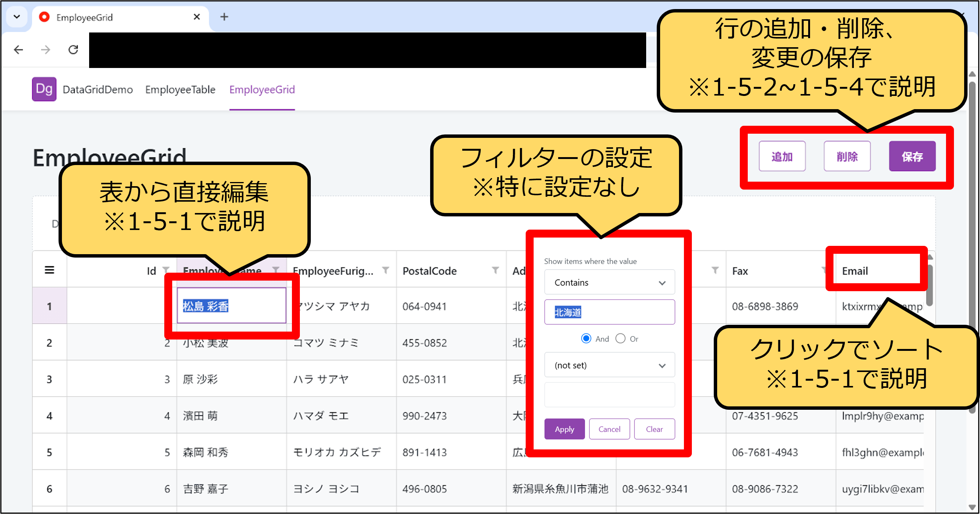Click the 保存 save button
Screen dimensions: 980x514
pyautogui.click(x=912, y=156)
